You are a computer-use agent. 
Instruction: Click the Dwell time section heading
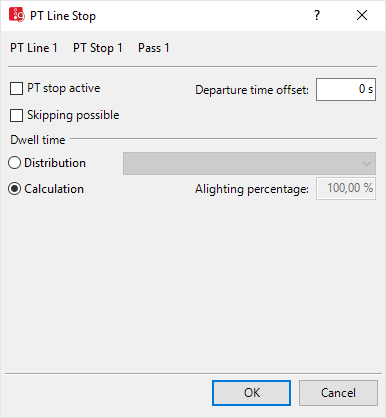pos(38,140)
